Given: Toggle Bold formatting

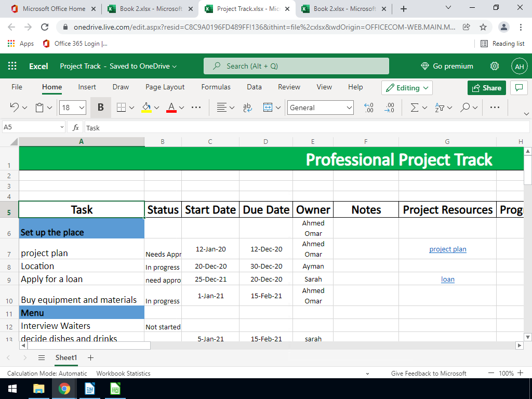Looking at the screenshot, I should pyautogui.click(x=100, y=108).
